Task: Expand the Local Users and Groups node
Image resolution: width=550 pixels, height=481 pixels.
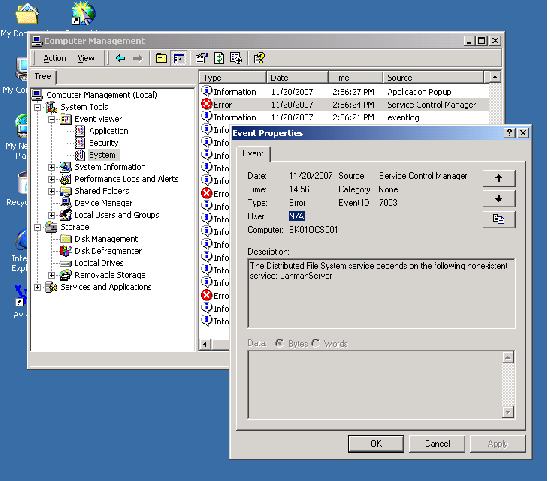Action: (52, 215)
